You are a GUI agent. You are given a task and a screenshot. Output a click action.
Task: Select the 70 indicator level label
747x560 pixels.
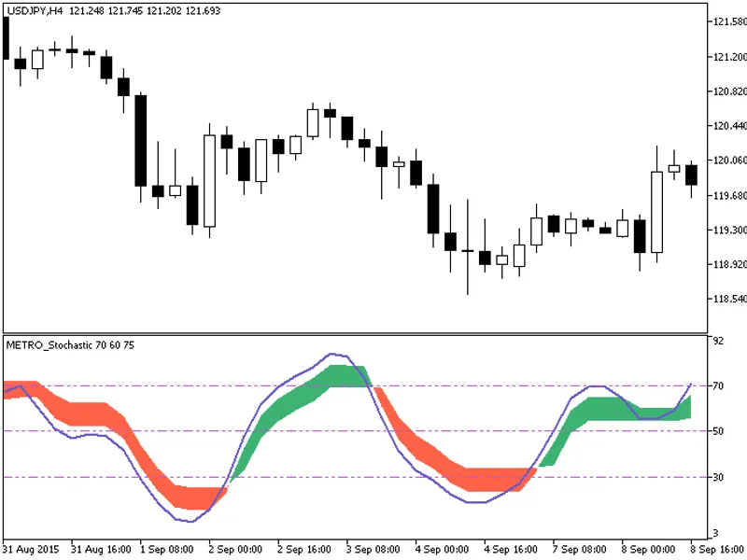click(718, 386)
